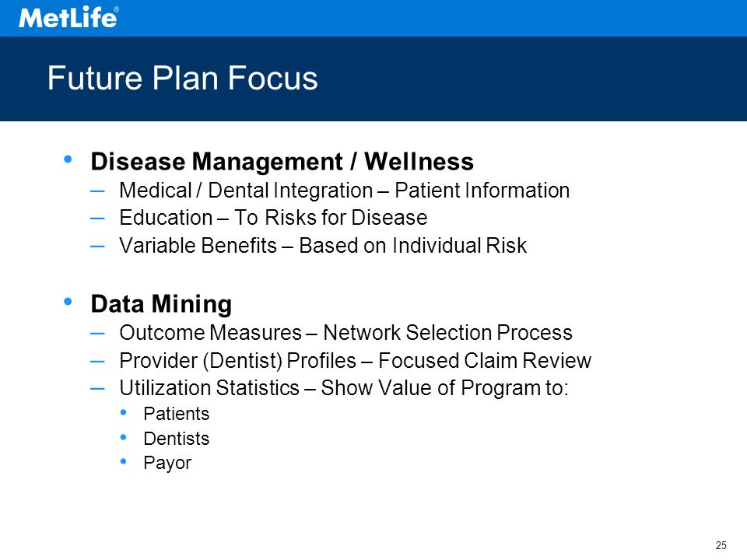747x560 pixels.
Task: Click the dash before Provider (Dentist) Profiles
Action: 97,362
